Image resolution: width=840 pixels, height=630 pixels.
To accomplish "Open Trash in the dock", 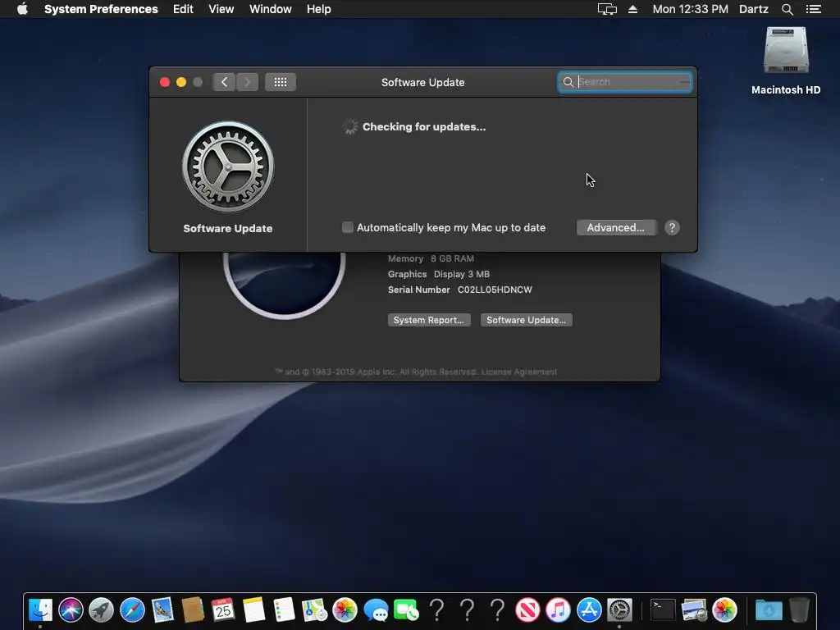I will [799, 610].
